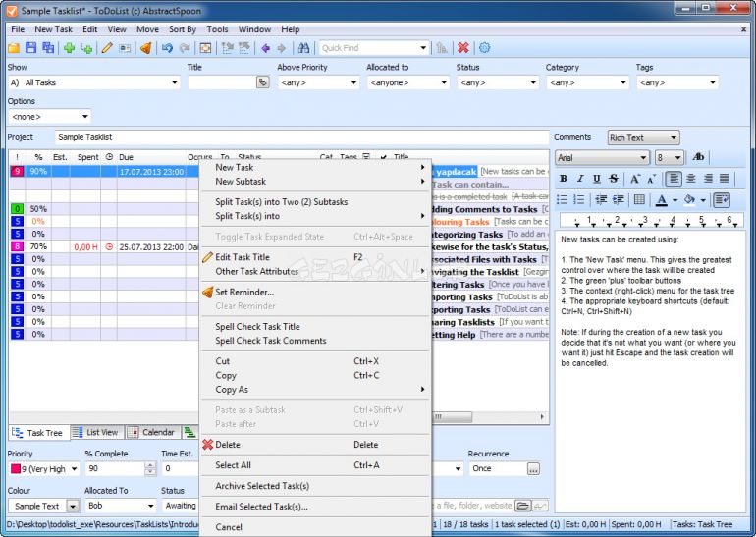Open the Options none dropdown
The height and width of the screenshot is (537, 756).
84,117
